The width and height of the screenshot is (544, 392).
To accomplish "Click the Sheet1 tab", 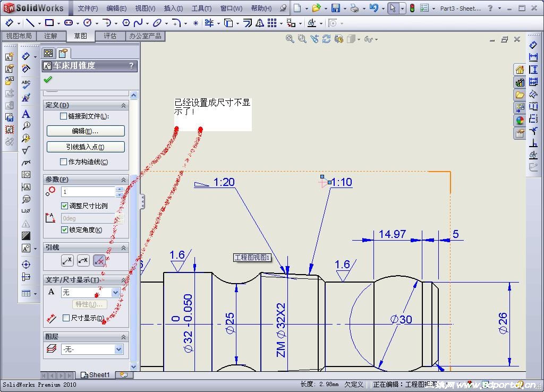I will (x=95, y=375).
